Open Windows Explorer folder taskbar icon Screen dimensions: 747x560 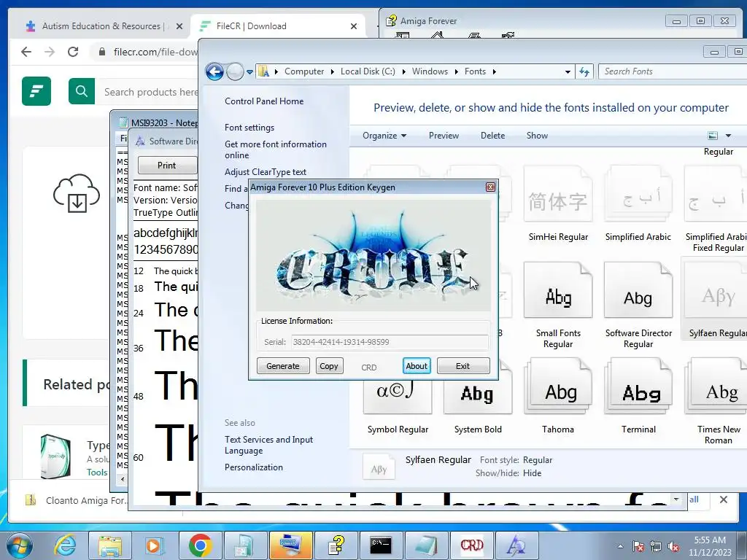click(x=110, y=545)
